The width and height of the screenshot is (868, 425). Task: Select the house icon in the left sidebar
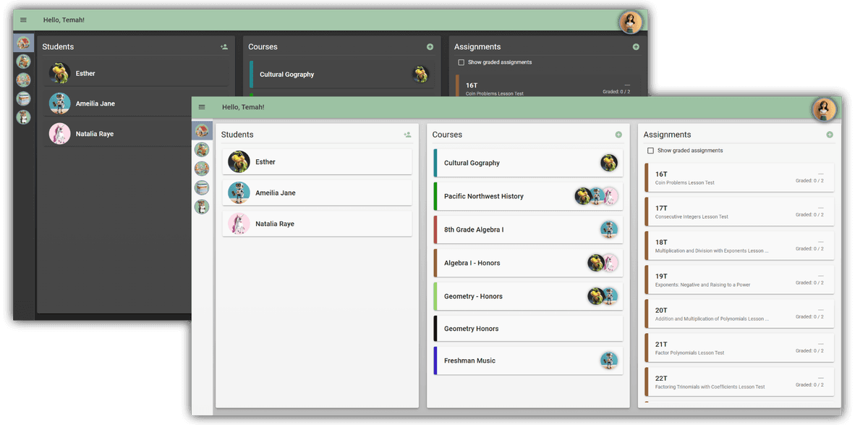(x=201, y=132)
